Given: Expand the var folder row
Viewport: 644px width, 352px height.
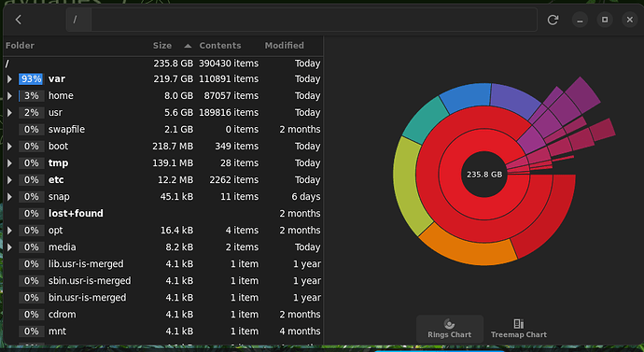Looking at the screenshot, I should (9, 78).
